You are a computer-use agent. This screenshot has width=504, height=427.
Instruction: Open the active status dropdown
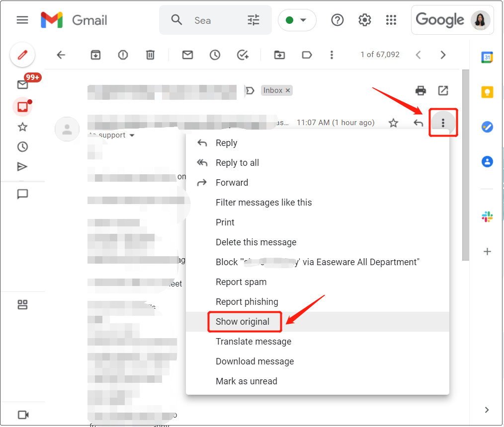click(x=297, y=20)
